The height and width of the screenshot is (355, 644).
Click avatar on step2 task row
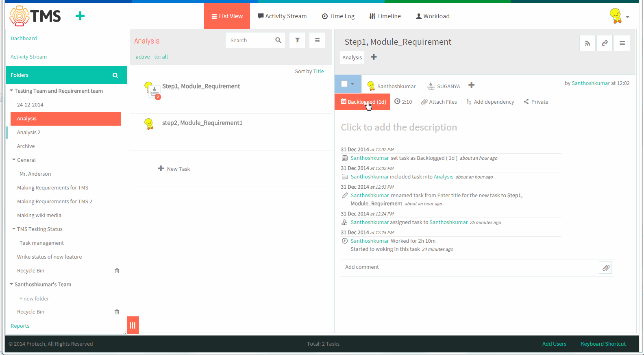149,124
